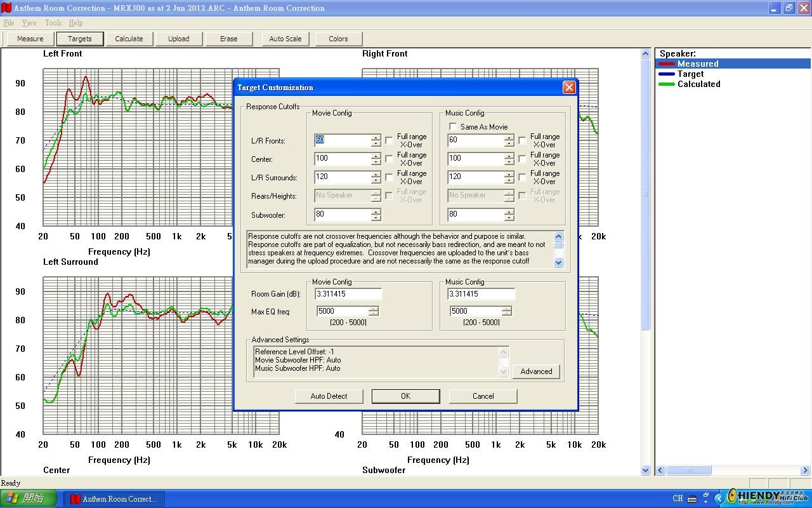The height and width of the screenshot is (508, 812).
Task: Click the Upload toolbar button
Action: (179, 39)
